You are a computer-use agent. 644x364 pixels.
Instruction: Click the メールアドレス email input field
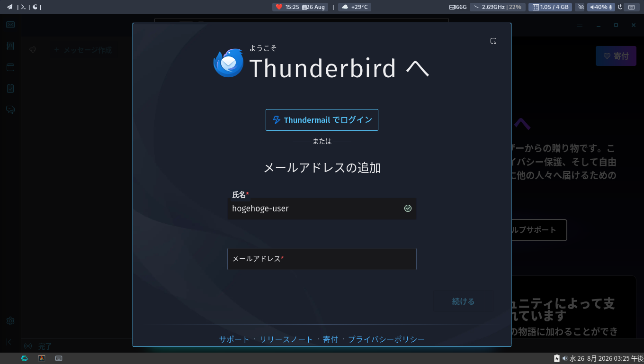[322, 259]
